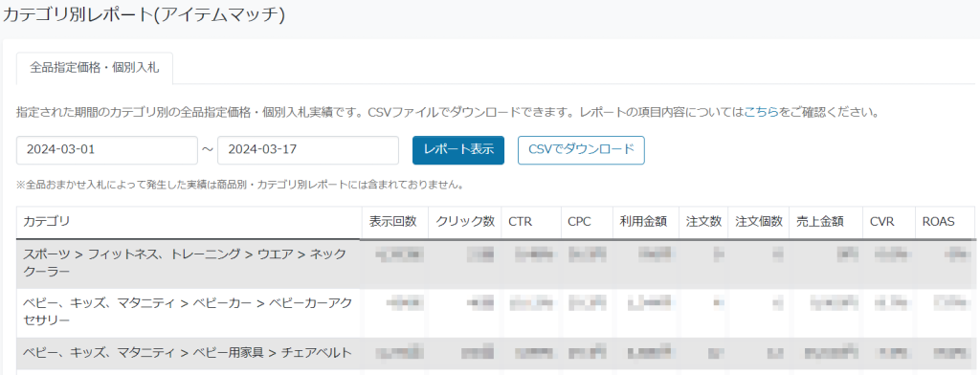Select the ベビーカーアクセサリー category row
The width and height of the screenshot is (980, 375).
[495, 313]
